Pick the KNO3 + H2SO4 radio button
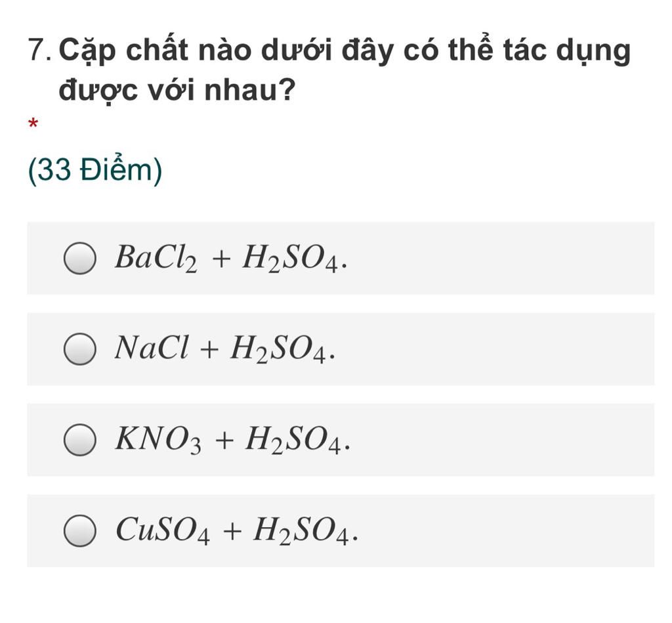 point(79,439)
